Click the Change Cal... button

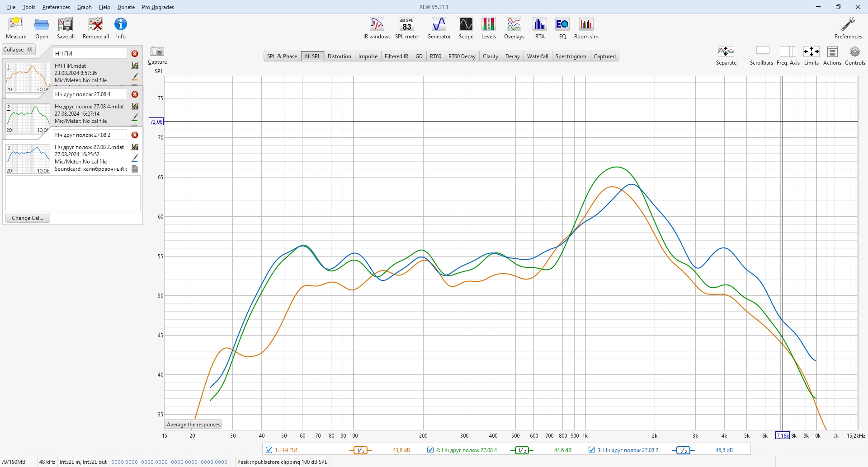click(28, 218)
